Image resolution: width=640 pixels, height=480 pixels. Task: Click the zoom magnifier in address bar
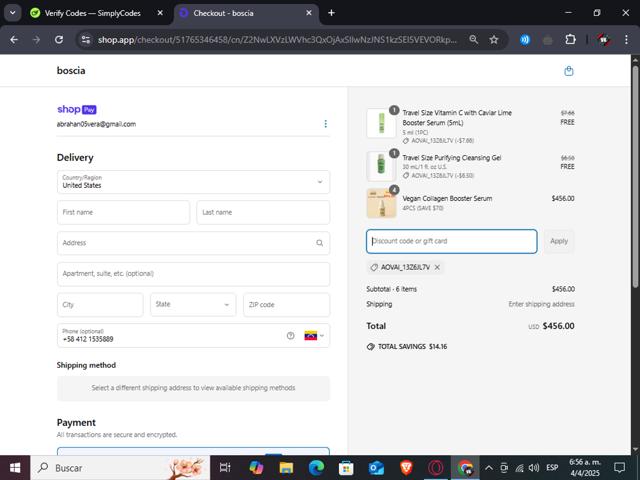473,40
